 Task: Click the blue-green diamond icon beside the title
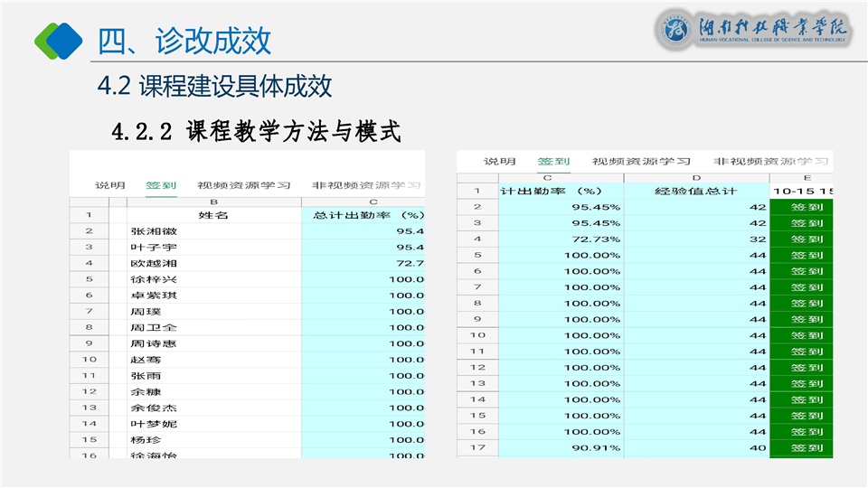59,39
